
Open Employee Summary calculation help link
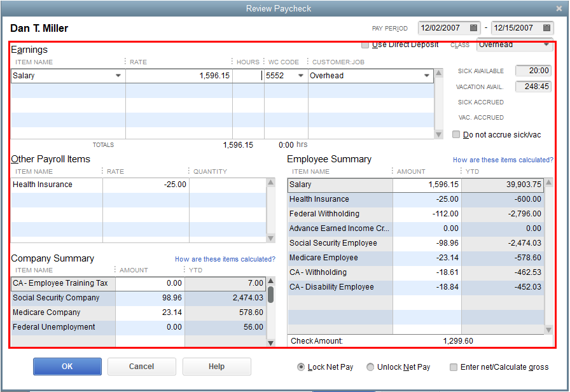503,160
